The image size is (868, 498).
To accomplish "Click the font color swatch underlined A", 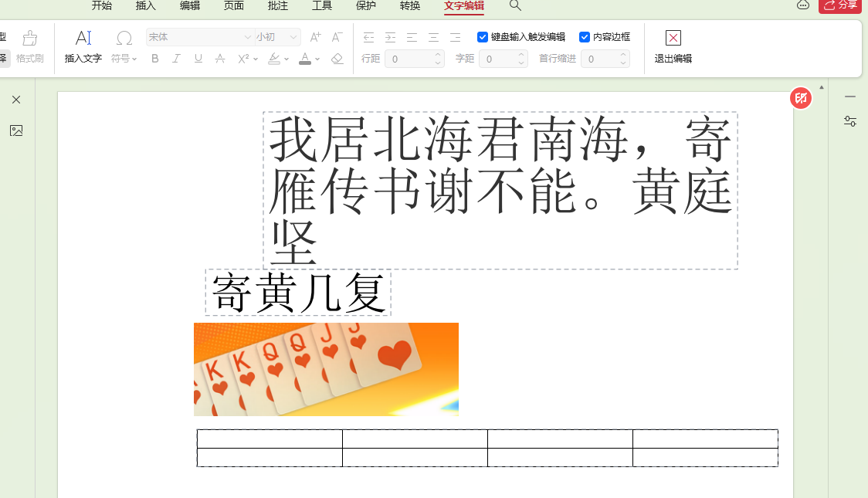I will click(x=305, y=59).
